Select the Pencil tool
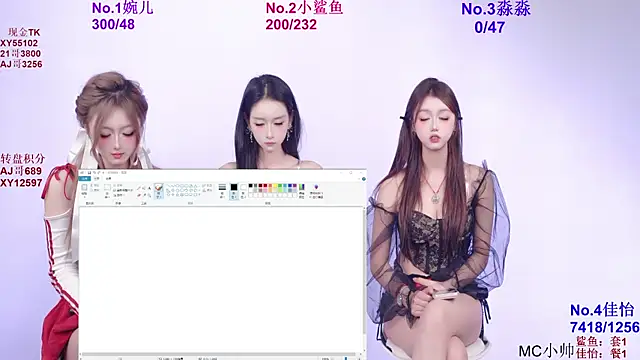640x360 pixels. (139, 188)
